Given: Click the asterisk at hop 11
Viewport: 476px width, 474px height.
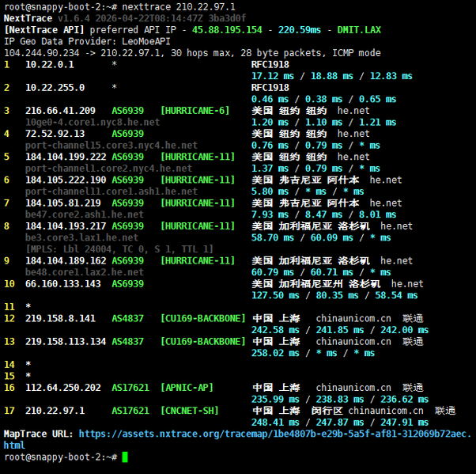Looking at the screenshot, I should (x=28, y=305).
